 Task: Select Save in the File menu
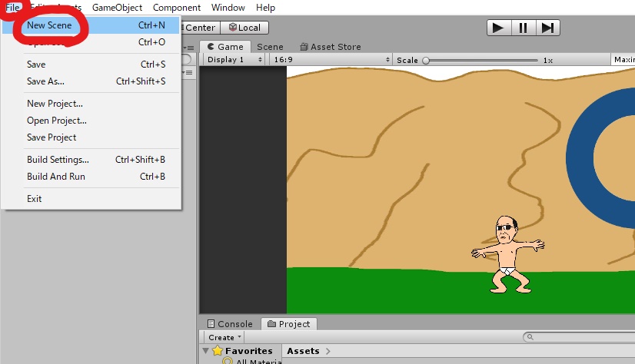pos(91,65)
